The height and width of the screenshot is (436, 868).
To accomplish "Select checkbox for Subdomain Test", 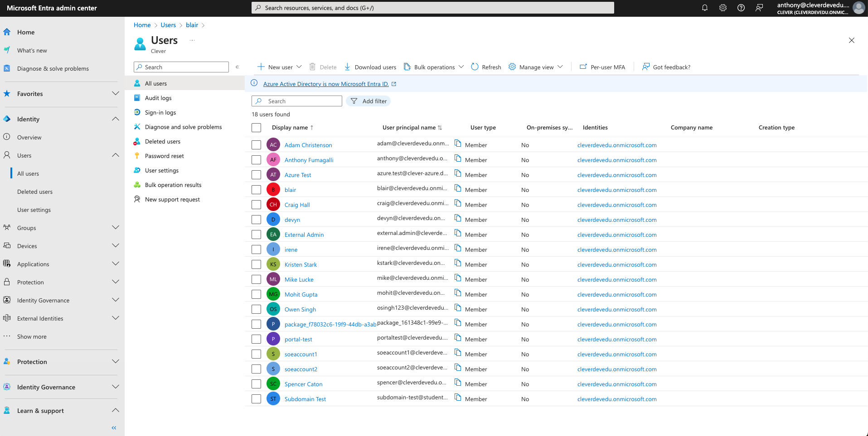I will point(257,399).
